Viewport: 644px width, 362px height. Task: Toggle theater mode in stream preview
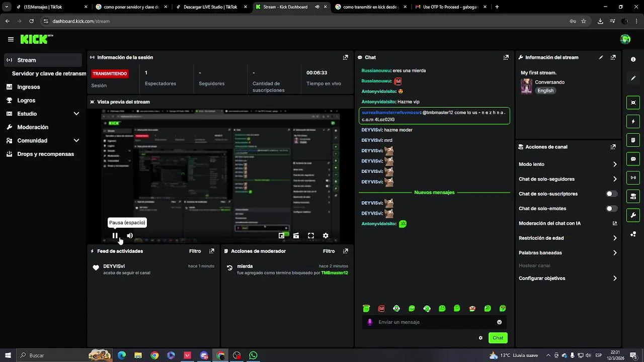[296, 235]
